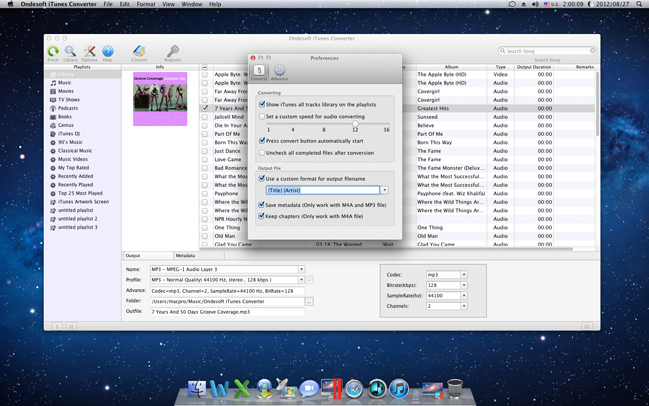Open the Options toolbar icon
Screen dimensions: 649x406
tap(89, 51)
